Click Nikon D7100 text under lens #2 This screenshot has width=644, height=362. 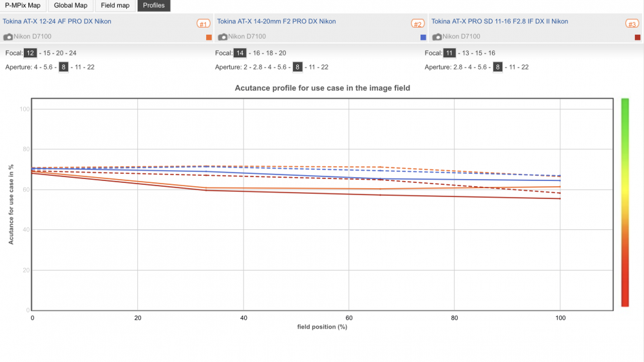point(247,37)
